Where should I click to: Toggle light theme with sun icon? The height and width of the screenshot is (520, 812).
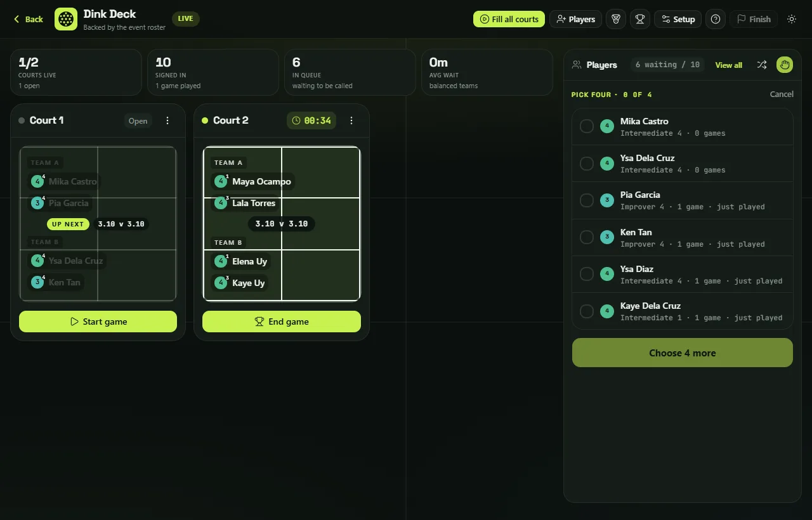pyautogui.click(x=792, y=19)
